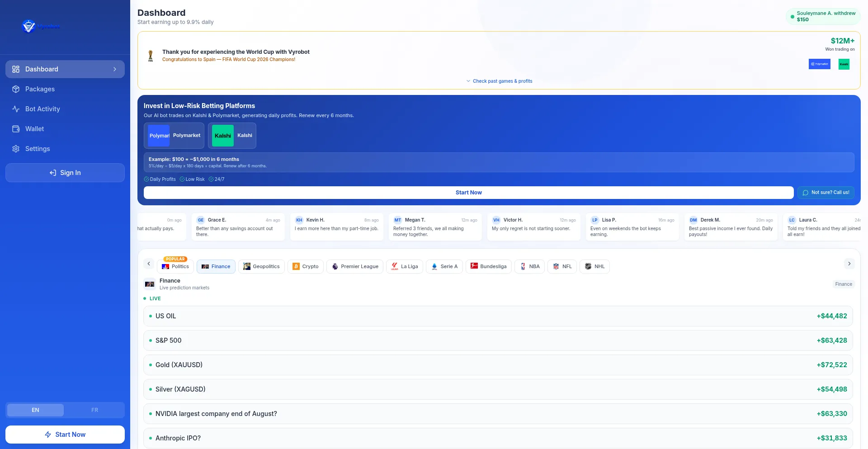Click the Sign In button
This screenshot has width=868, height=449.
(x=65, y=173)
